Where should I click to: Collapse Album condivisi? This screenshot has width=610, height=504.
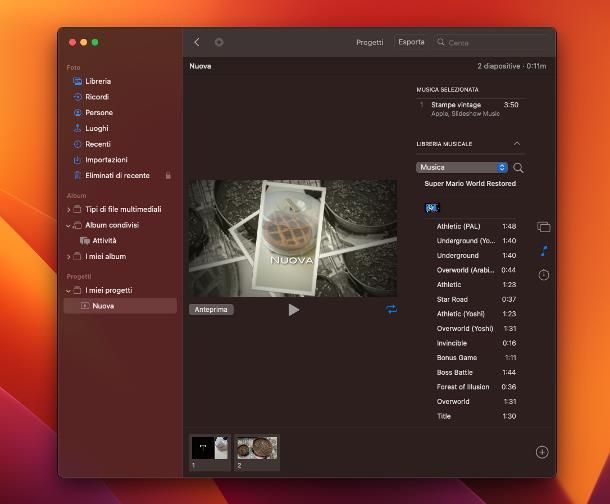point(68,226)
